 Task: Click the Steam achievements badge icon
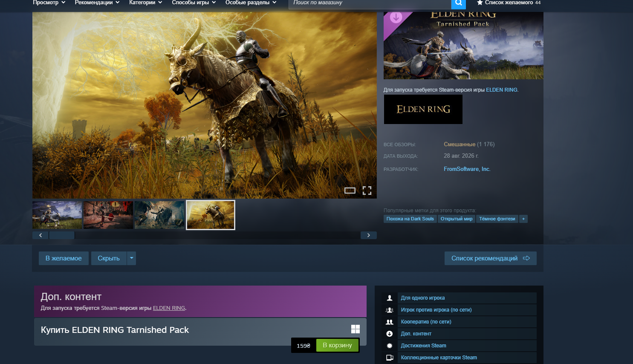(x=390, y=346)
